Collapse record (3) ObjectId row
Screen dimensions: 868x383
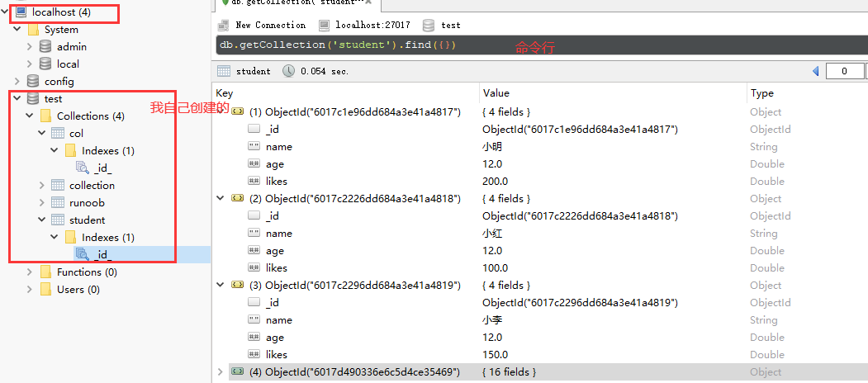click(221, 285)
